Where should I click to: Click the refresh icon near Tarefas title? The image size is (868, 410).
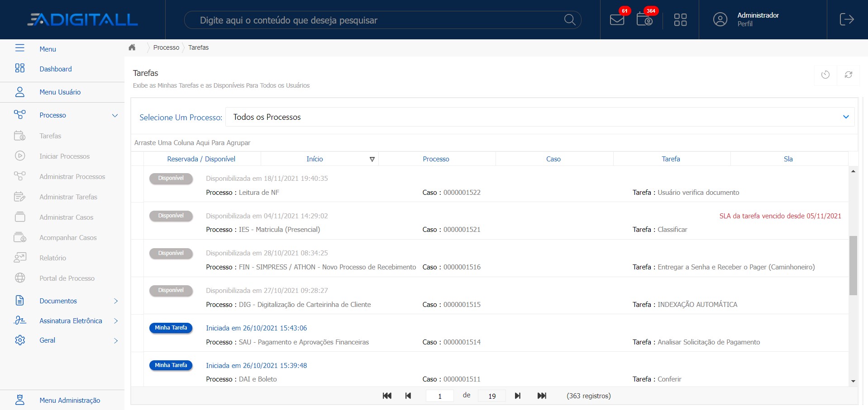[x=849, y=75]
